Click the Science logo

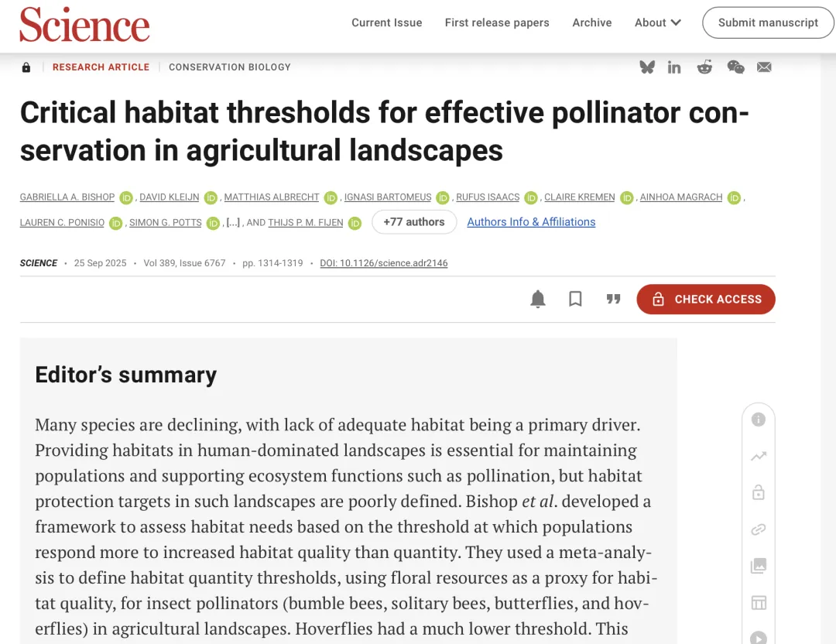point(84,24)
